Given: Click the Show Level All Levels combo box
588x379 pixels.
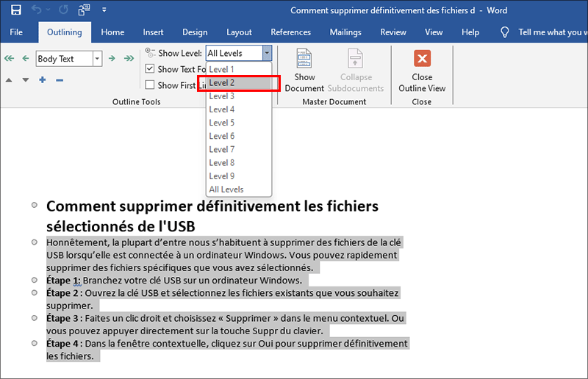Looking at the screenshot, I should [x=234, y=53].
